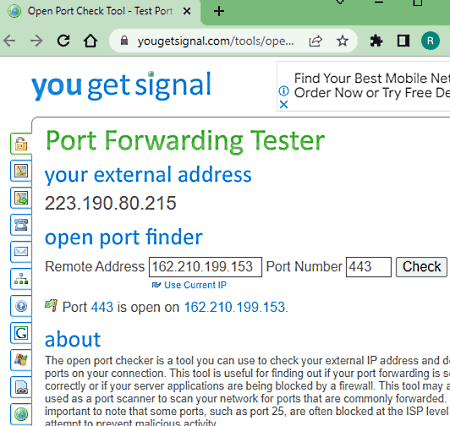Image resolution: width=450 pixels, height=426 pixels.
Task: Open the telephone sidebar tool
Action: pyautogui.click(x=21, y=225)
